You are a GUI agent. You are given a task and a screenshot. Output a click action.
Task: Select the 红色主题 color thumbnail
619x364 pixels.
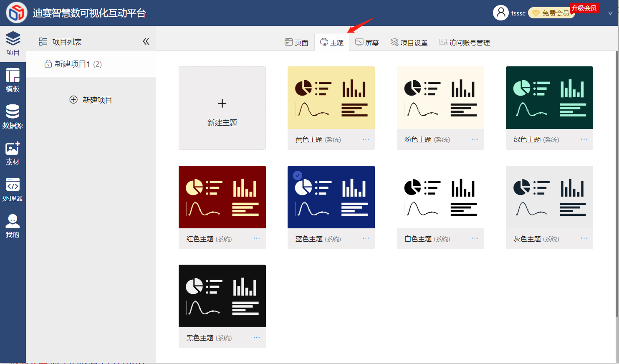[x=222, y=197]
